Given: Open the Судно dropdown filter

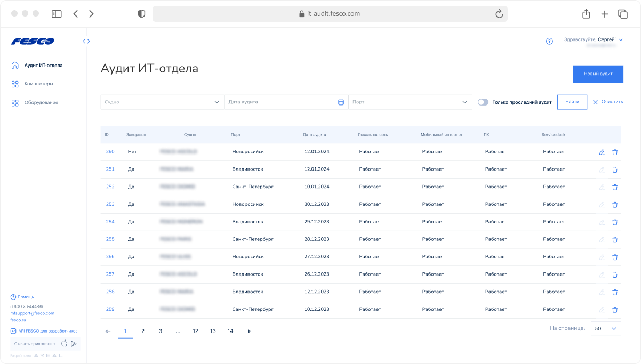Looking at the screenshot, I should (x=162, y=102).
